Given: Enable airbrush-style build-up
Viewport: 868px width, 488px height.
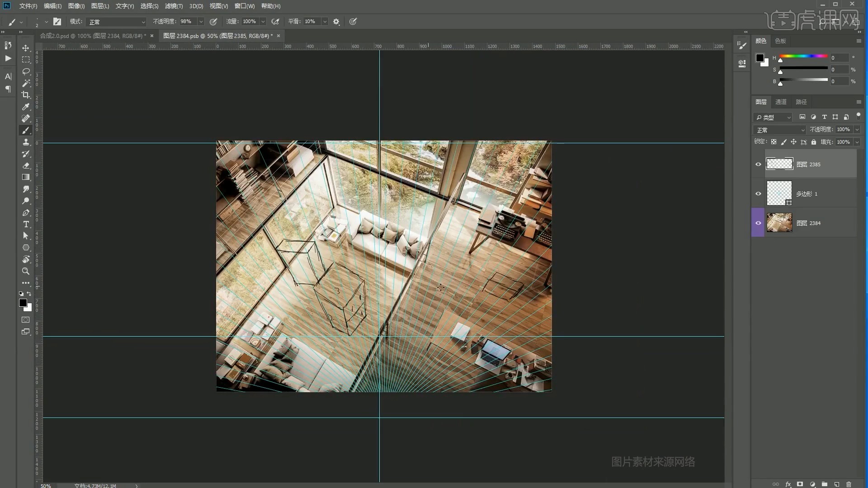Looking at the screenshot, I should click(275, 22).
